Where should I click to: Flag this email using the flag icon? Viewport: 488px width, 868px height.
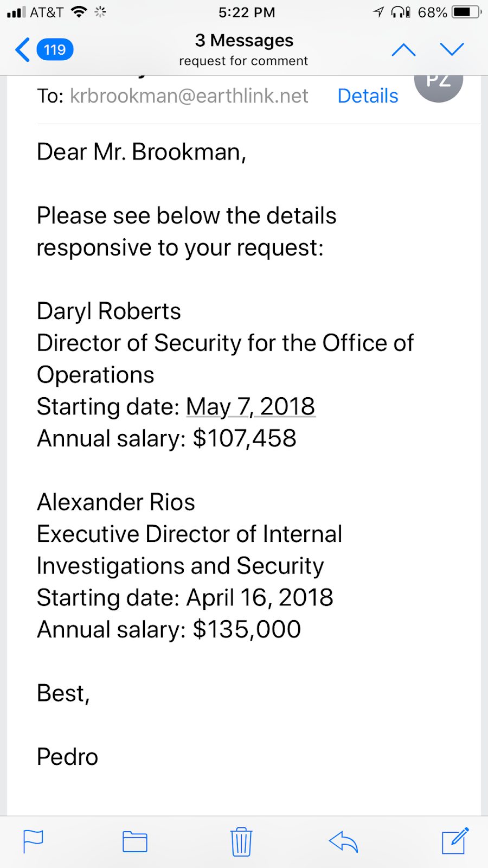point(33,842)
